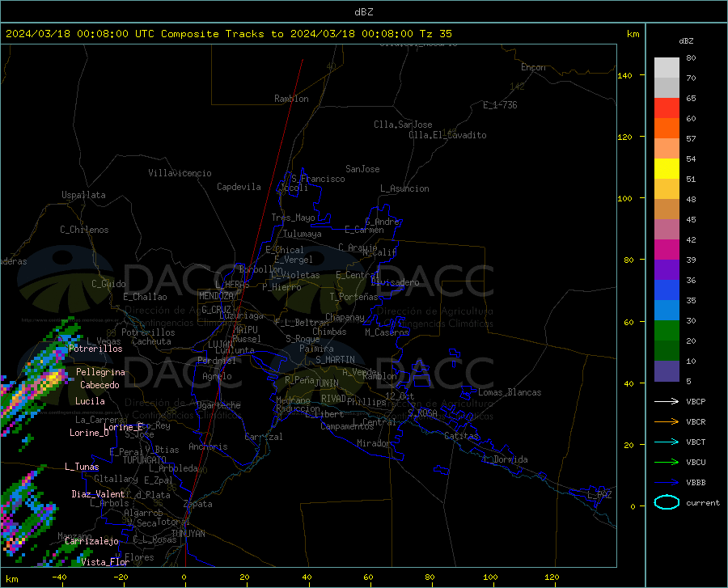Click the Composite Tracks timestamp header text
Viewport: 728px width, 588px height.
pyautogui.click(x=228, y=34)
